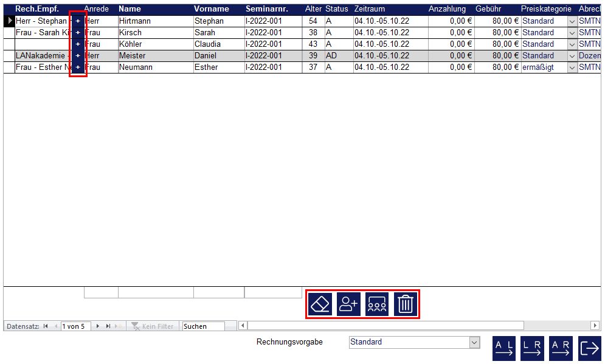The image size is (605, 364).
Task: Click the plus button in Köhler's row
Action: click(78, 44)
